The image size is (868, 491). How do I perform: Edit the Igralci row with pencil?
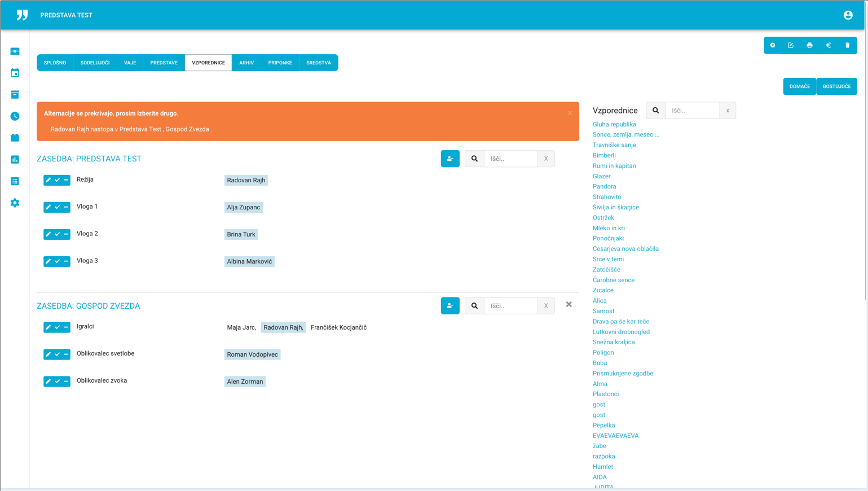48,327
